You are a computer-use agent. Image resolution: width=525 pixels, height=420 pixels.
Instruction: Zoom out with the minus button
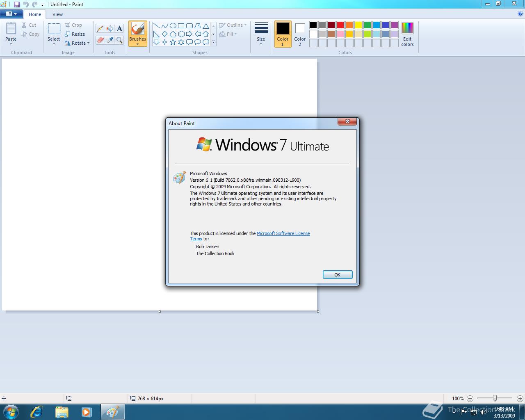[x=470, y=398]
